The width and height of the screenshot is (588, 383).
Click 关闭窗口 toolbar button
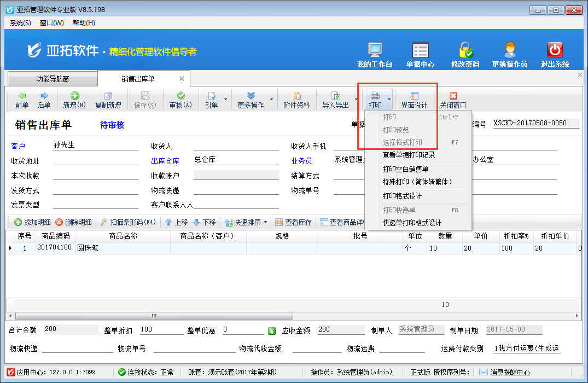click(453, 100)
